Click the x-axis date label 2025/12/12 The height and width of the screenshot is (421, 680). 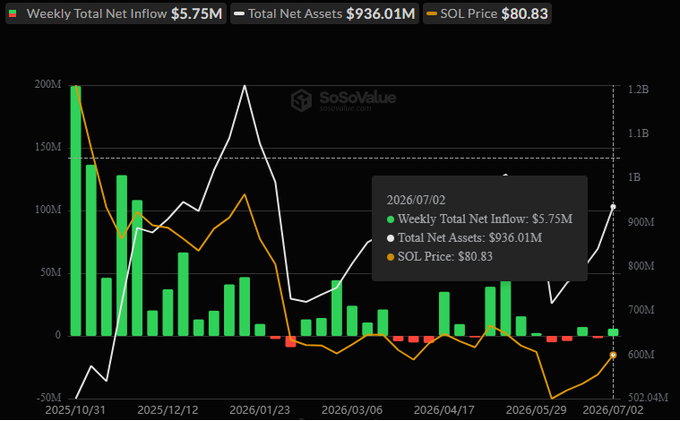click(168, 410)
